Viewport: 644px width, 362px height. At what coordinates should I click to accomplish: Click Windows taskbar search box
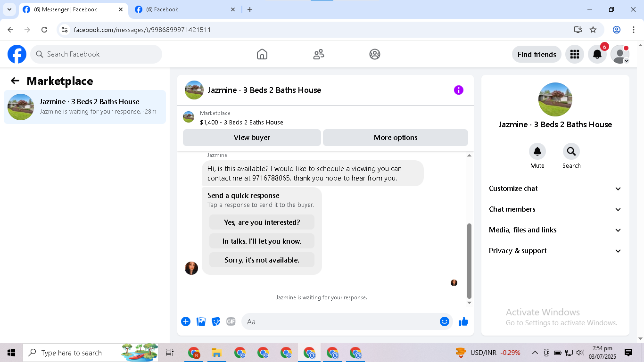[91, 353]
